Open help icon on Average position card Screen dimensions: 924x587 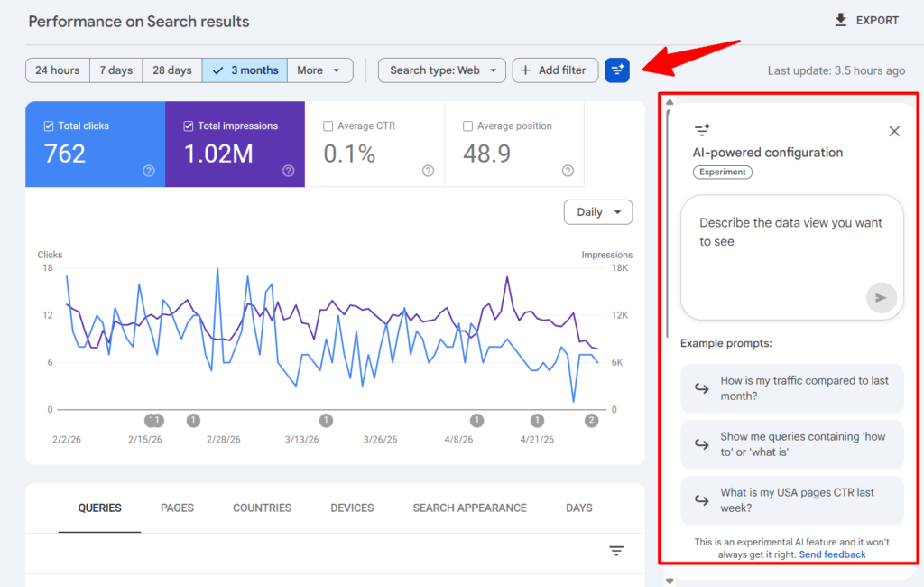point(568,171)
